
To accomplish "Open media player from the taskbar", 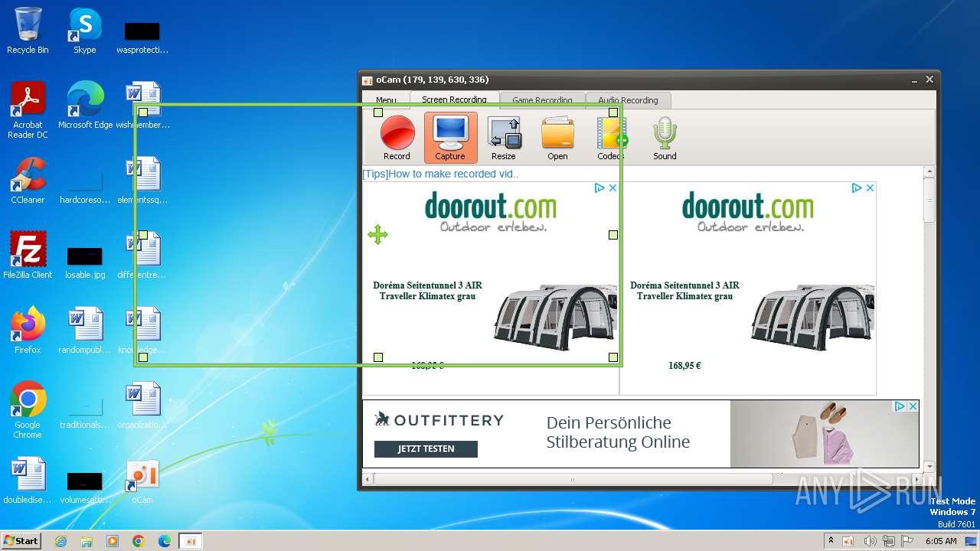I will pyautogui.click(x=113, y=541).
